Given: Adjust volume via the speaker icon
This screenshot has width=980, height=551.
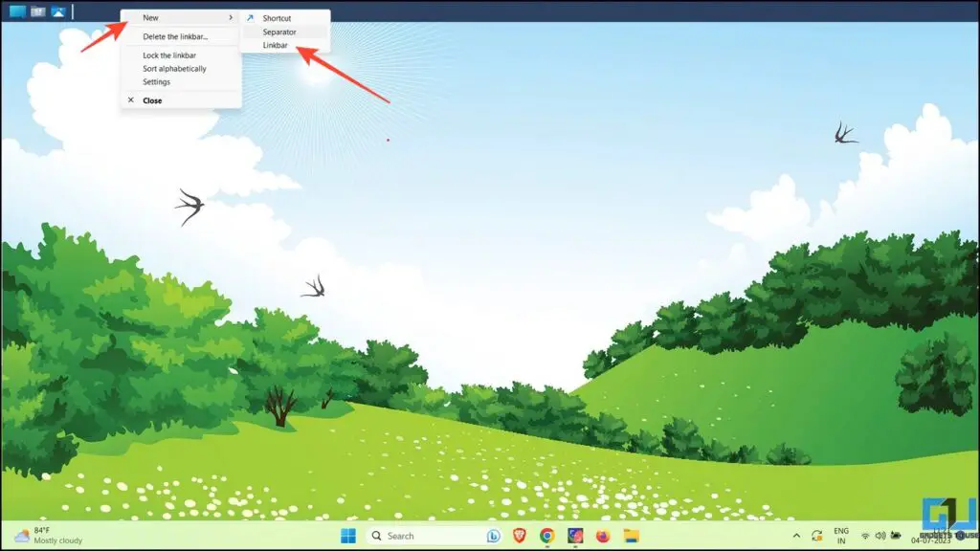Looking at the screenshot, I should 880,536.
